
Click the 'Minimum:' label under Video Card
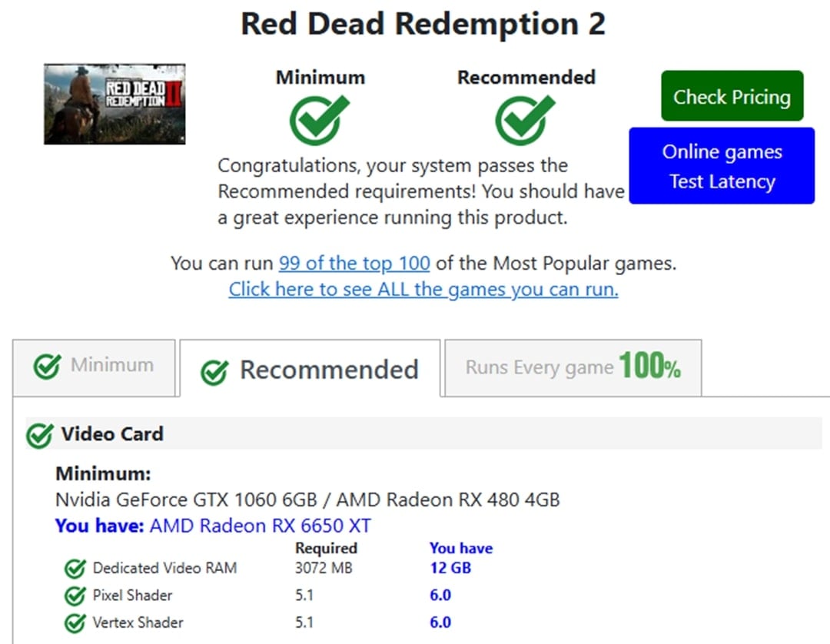tap(103, 473)
